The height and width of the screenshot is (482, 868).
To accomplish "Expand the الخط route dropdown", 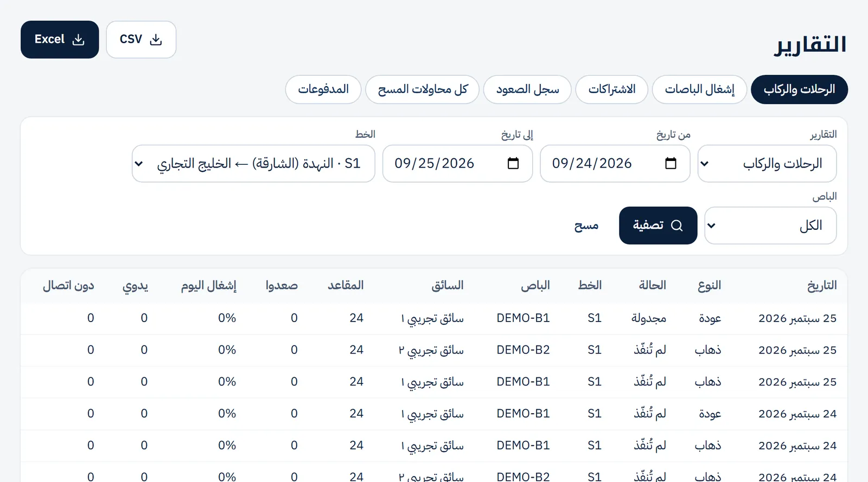I will [x=253, y=163].
